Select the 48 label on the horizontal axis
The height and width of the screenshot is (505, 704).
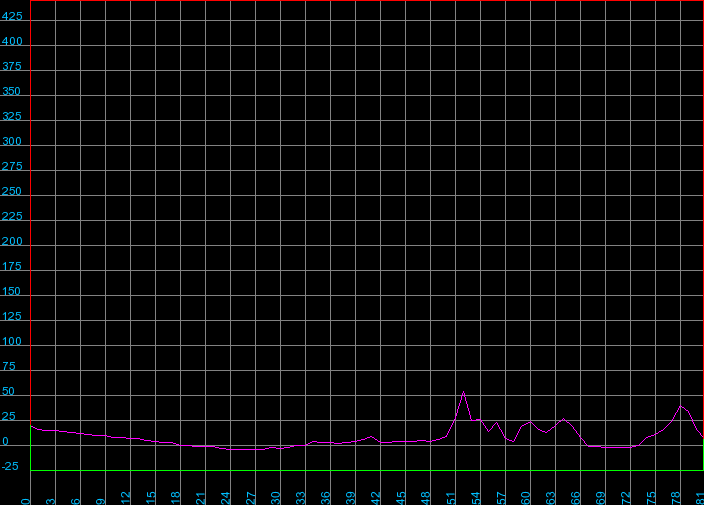click(426, 498)
